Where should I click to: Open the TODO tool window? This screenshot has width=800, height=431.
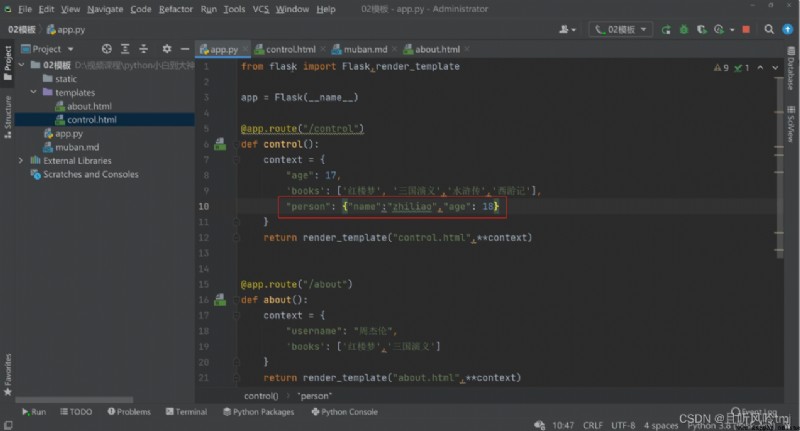(x=77, y=412)
